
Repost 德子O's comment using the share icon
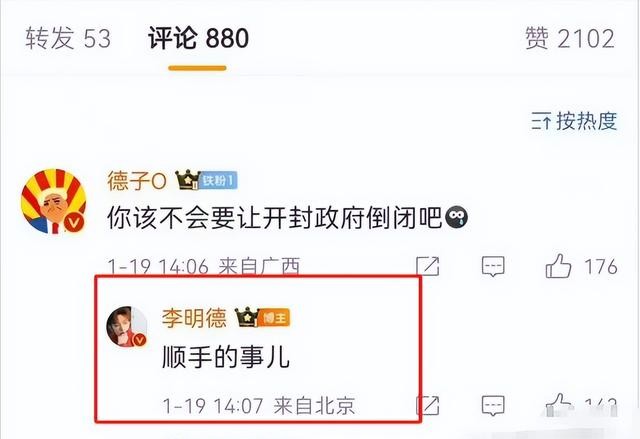pyautogui.click(x=427, y=266)
